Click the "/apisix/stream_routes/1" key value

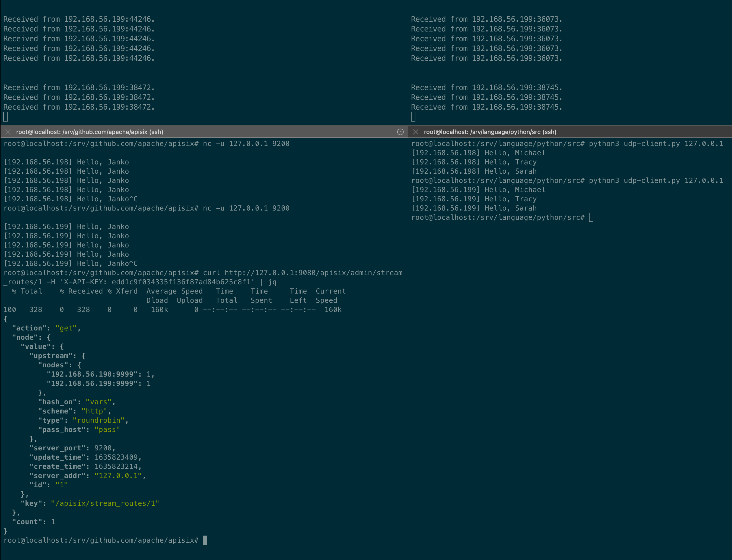(x=105, y=503)
